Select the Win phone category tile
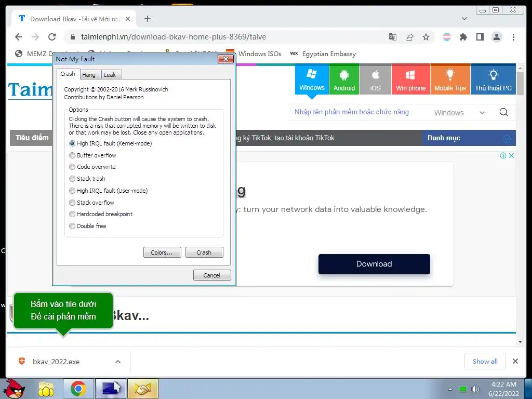The width and height of the screenshot is (532, 399). pos(410,79)
